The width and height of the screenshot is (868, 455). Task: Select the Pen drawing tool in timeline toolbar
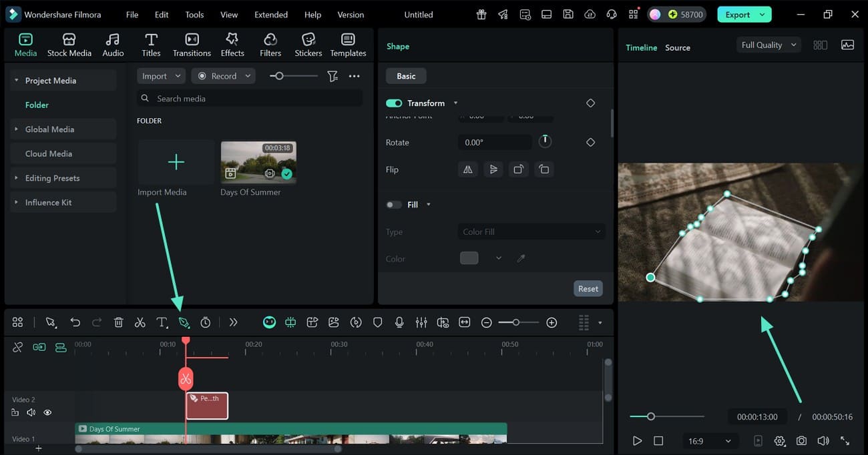[x=184, y=323]
